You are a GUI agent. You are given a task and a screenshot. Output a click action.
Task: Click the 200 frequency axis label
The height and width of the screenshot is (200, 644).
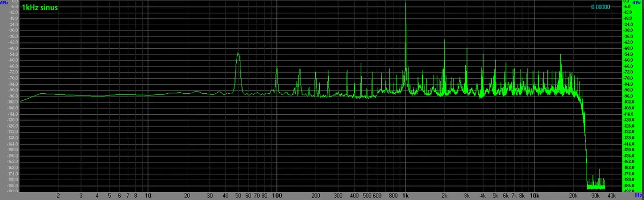coord(316,196)
